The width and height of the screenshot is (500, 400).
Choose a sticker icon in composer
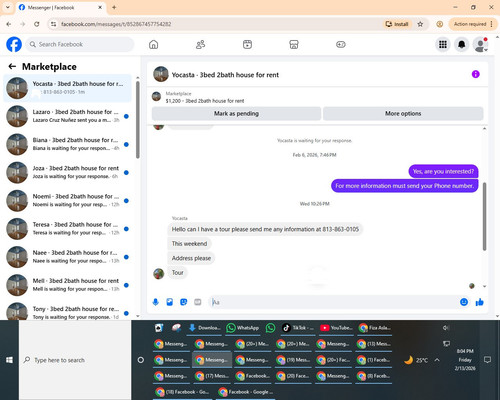184,302
